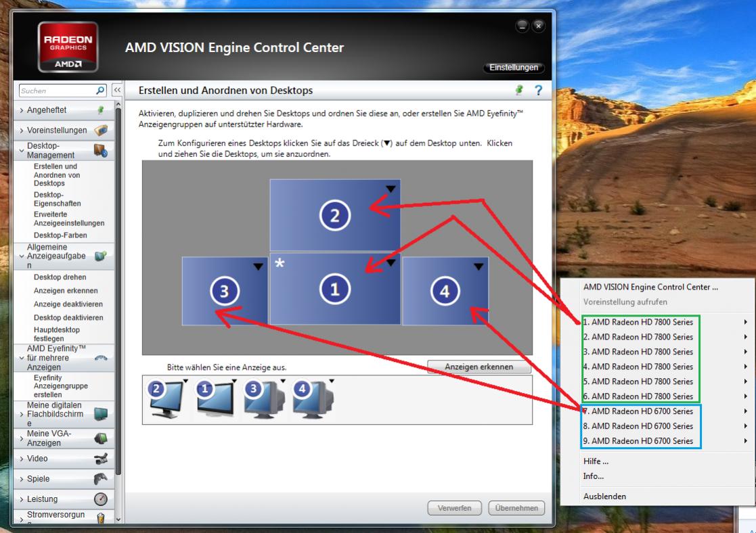Click the AMD Eyefinity sidebar icon

pos(101,358)
